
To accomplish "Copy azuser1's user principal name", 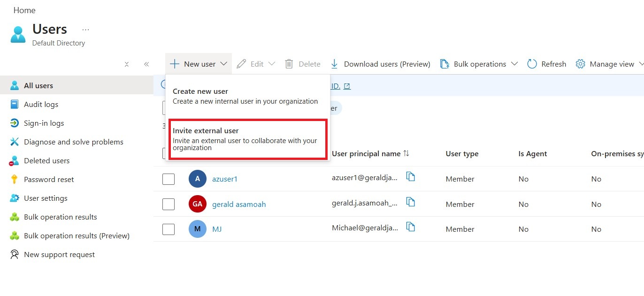I will pyautogui.click(x=411, y=177).
